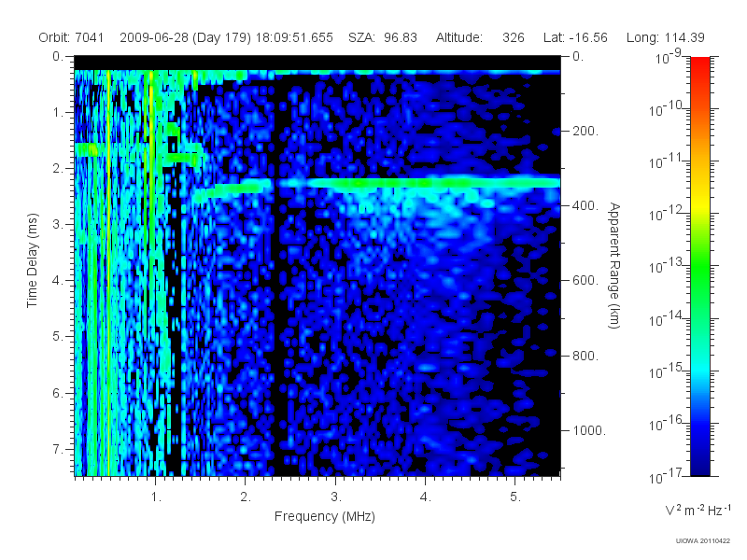
Task: Click the yellow band of the color scale
Action: click(699, 207)
